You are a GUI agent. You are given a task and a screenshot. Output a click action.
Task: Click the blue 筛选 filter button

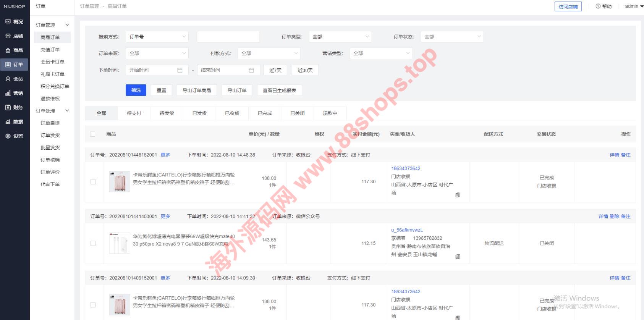(136, 90)
